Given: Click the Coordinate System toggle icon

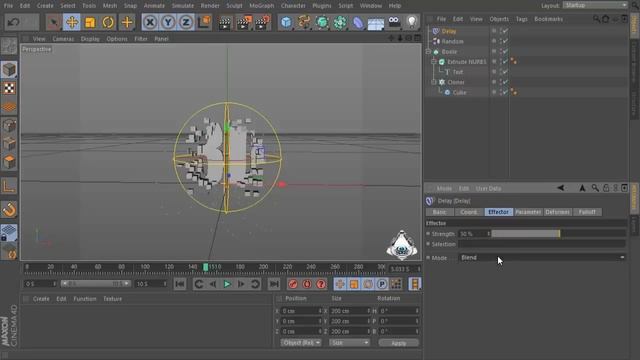Looking at the screenshot, I should coord(204,22).
